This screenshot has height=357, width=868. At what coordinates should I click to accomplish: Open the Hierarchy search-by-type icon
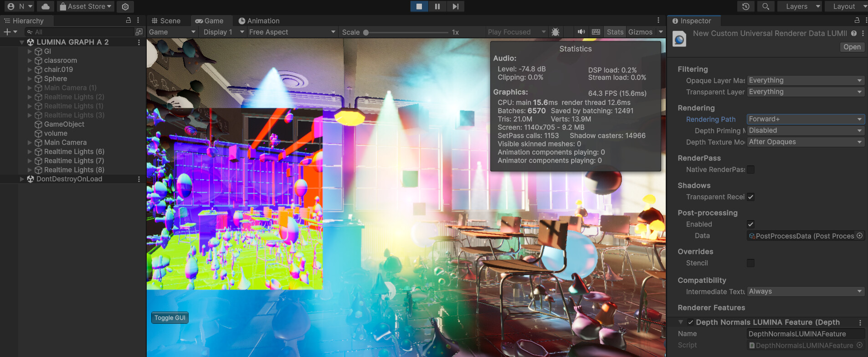(139, 32)
